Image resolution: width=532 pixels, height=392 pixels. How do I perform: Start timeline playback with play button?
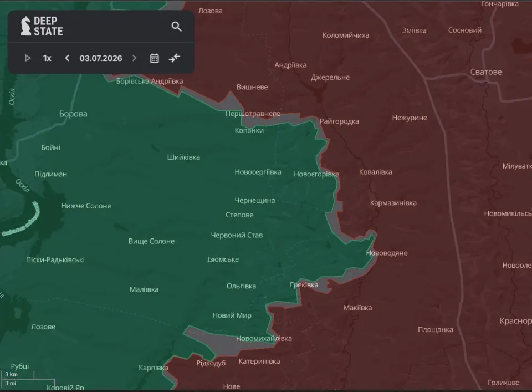pyautogui.click(x=28, y=58)
